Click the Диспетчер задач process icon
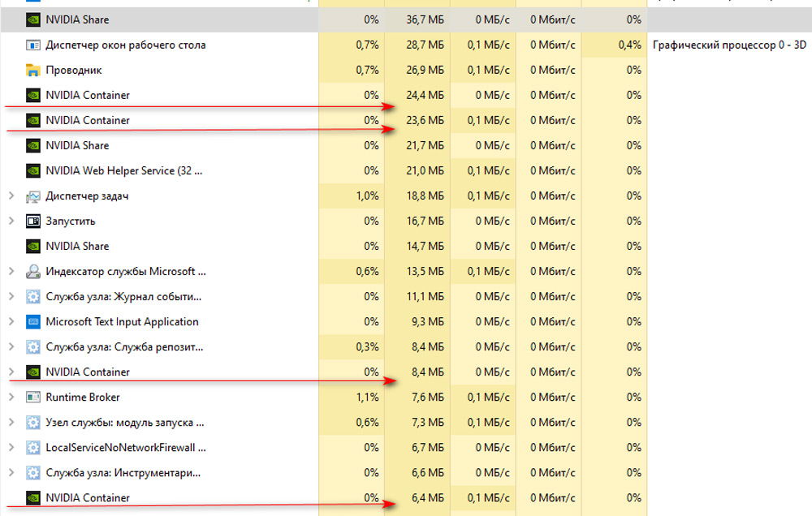The width and height of the screenshot is (812, 516). pos(33,196)
